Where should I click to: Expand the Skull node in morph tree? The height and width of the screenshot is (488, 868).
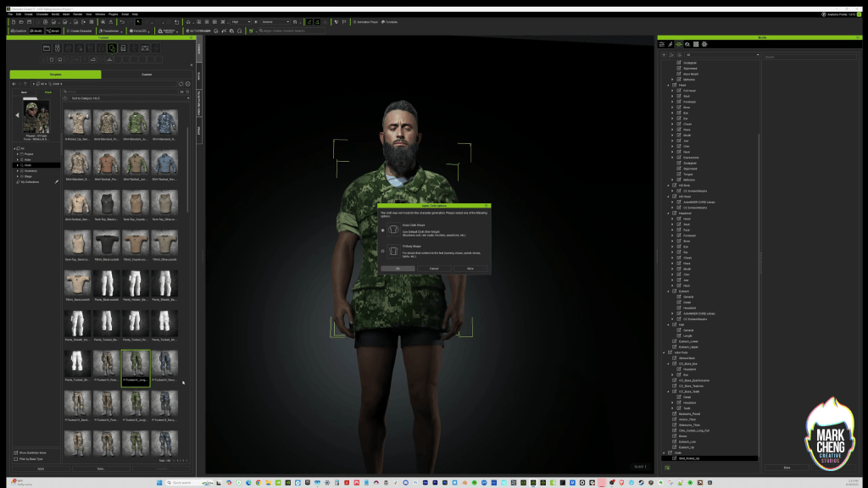tap(672, 97)
